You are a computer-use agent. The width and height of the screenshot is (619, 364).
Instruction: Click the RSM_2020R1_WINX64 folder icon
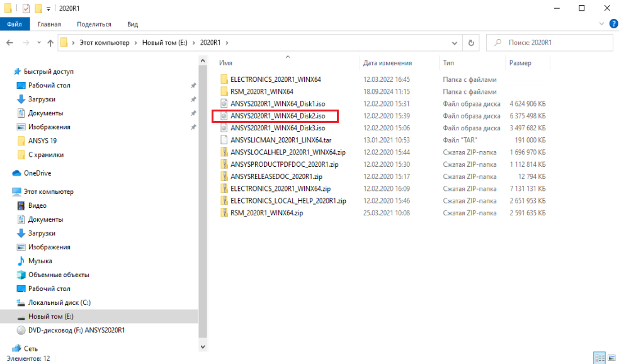(x=224, y=91)
